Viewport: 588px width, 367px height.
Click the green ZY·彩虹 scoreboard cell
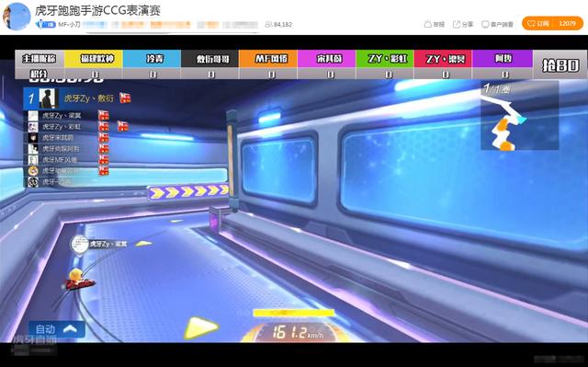[385, 59]
